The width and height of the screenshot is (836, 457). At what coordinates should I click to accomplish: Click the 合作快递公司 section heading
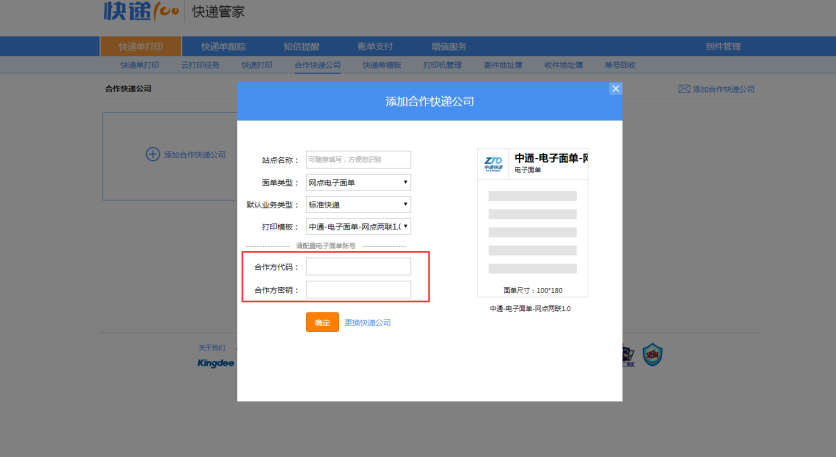click(128, 89)
